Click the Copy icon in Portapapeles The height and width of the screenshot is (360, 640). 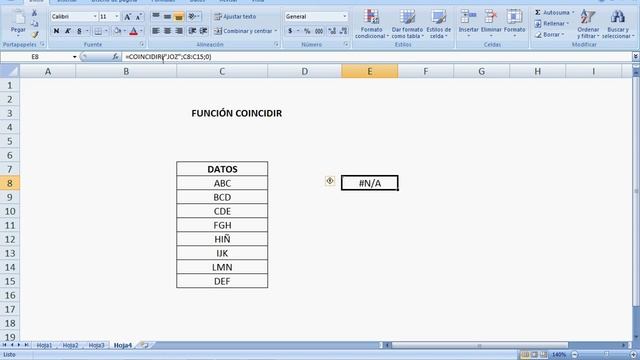pos(35,24)
